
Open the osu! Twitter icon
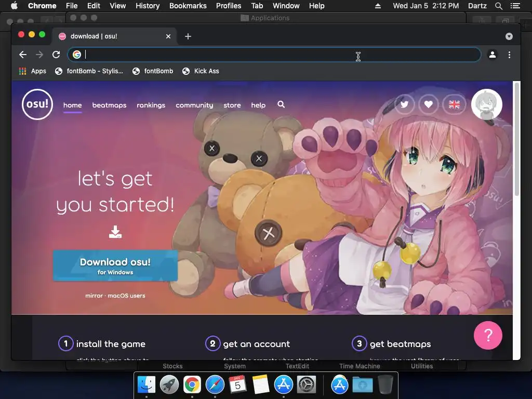404,104
